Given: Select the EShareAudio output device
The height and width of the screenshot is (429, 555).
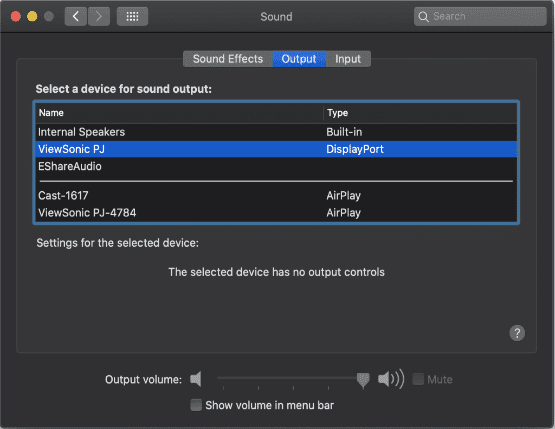Looking at the screenshot, I should 276,166.
